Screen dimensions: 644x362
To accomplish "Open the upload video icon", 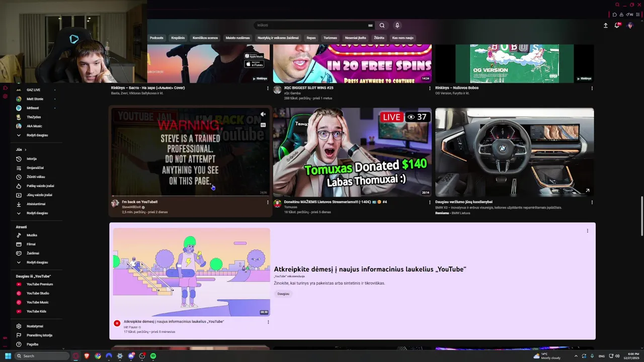I will (606, 25).
